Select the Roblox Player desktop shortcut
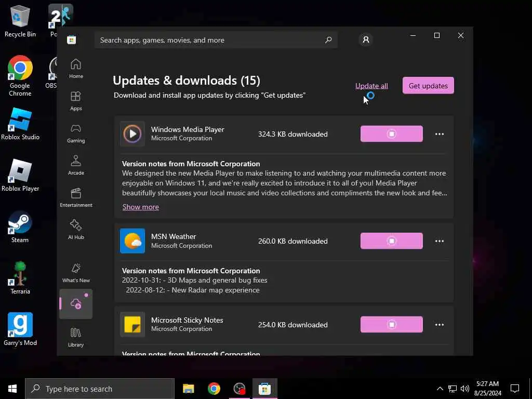532x399 pixels. [x=20, y=175]
